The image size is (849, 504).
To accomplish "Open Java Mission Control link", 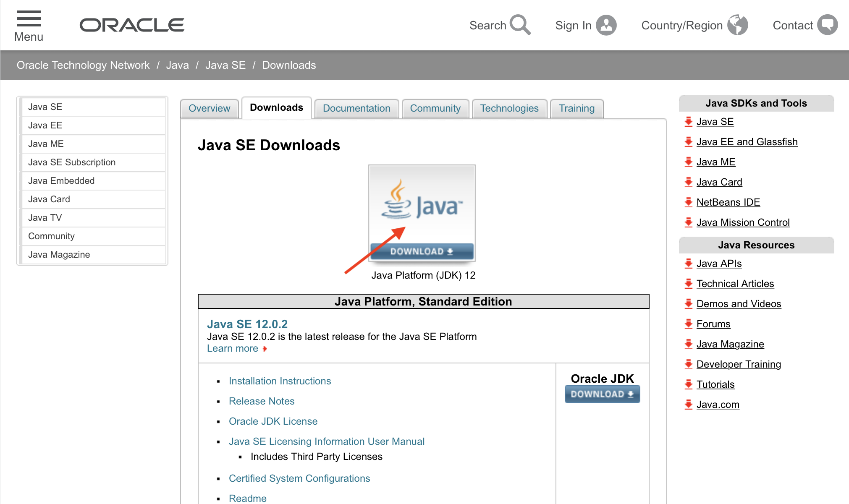I will (x=743, y=222).
